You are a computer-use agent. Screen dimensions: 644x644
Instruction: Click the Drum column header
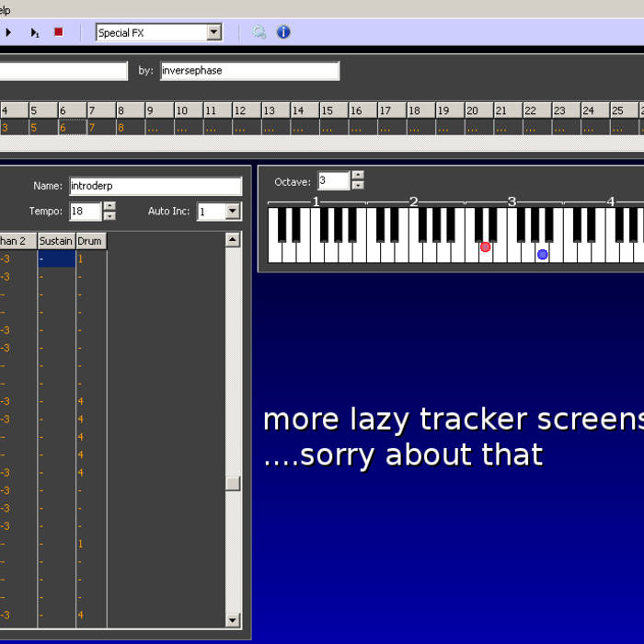click(x=91, y=241)
